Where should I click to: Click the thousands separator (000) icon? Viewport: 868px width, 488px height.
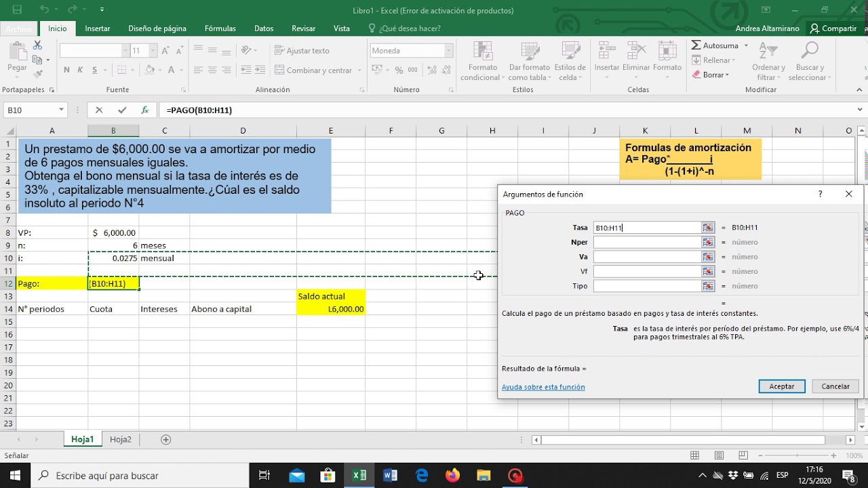413,70
